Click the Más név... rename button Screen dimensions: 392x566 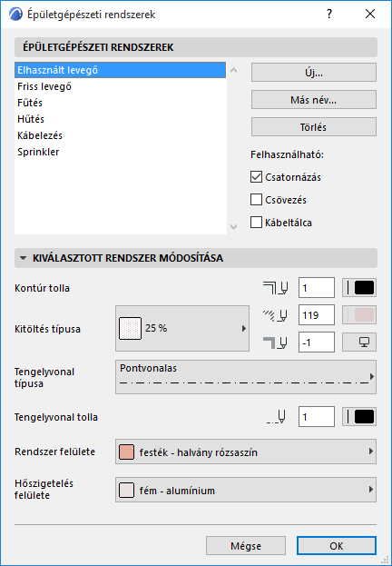coord(314,100)
